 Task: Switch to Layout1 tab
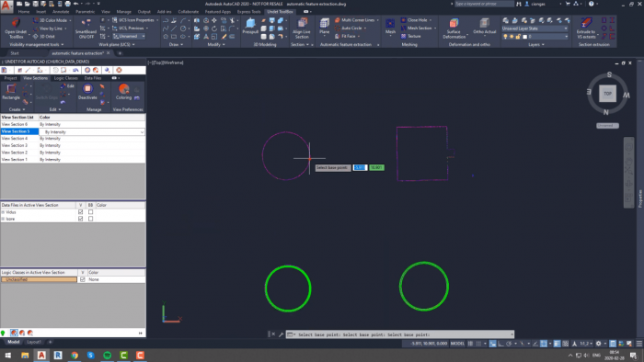pos(34,342)
